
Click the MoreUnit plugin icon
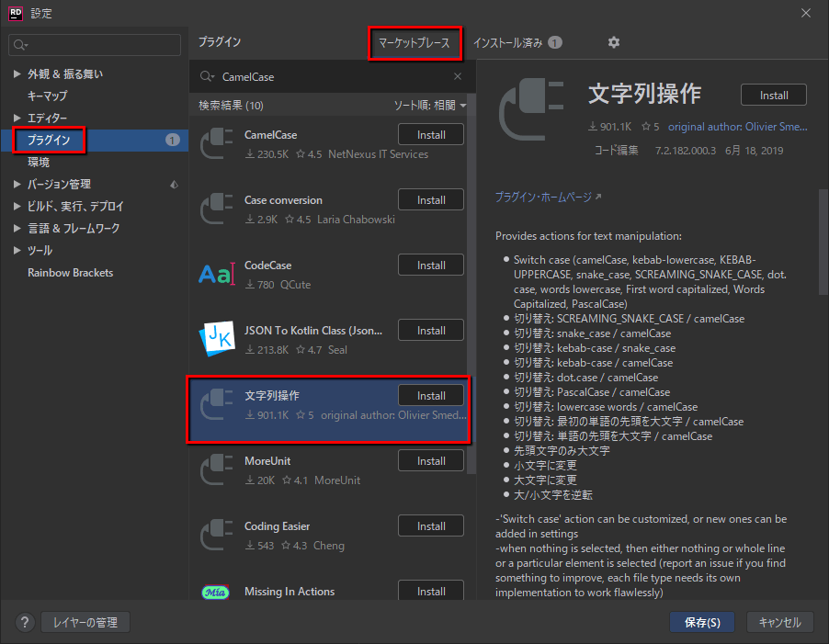pos(217,469)
